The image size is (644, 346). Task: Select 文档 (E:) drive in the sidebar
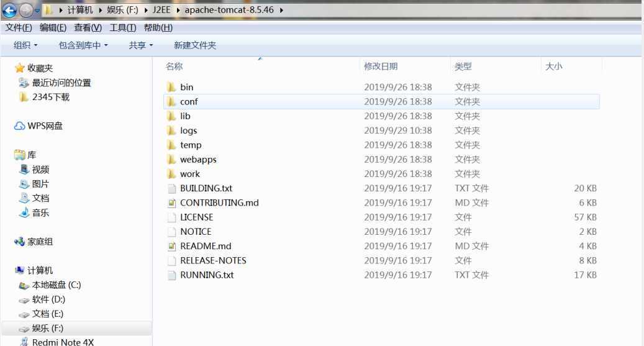point(48,314)
